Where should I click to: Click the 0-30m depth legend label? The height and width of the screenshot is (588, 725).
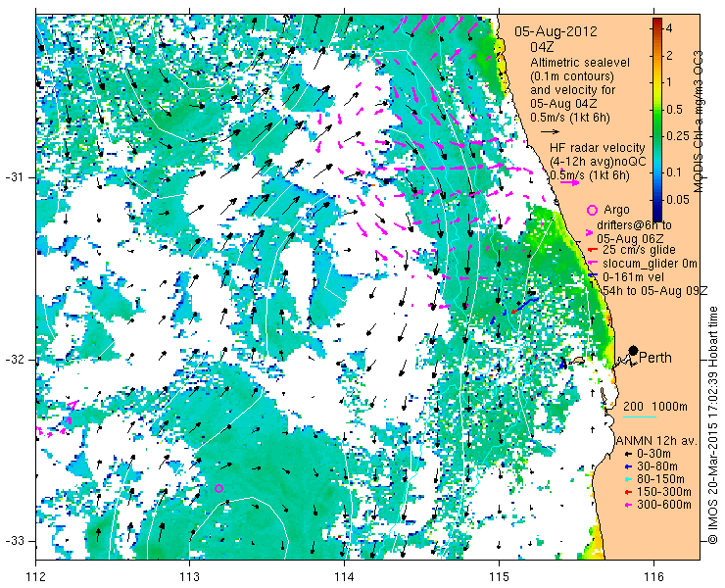tap(653, 454)
